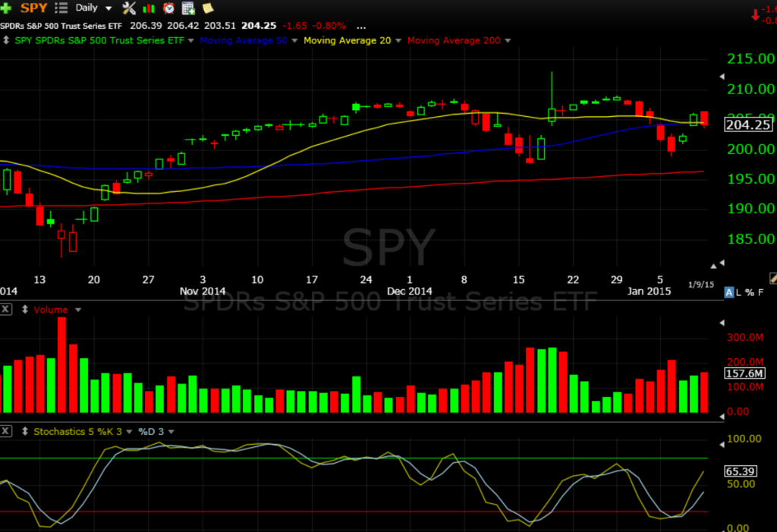Click the Moving Average 200 red label
This screenshot has height=532, width=777.
454,41
